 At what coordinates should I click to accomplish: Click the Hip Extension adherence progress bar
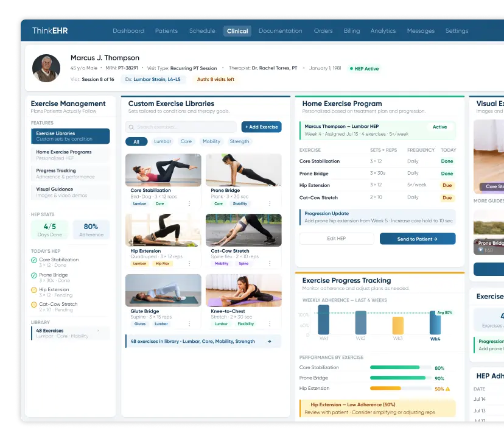[x=401, y=388]
